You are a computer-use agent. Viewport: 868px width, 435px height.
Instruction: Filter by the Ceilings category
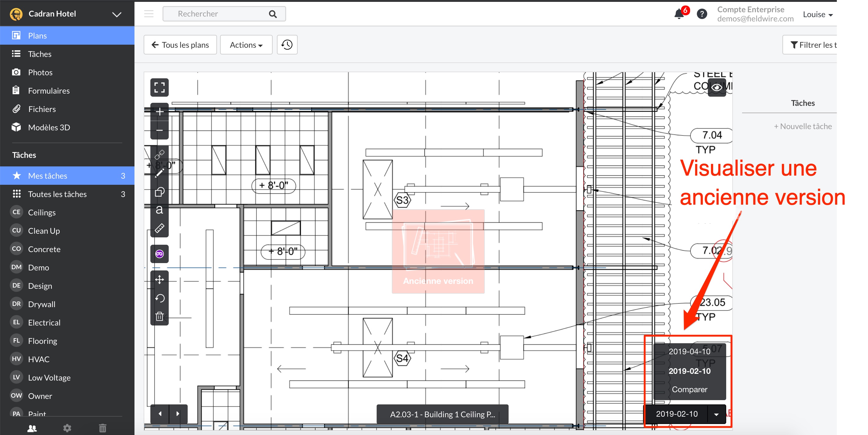[x=67, y=212]
